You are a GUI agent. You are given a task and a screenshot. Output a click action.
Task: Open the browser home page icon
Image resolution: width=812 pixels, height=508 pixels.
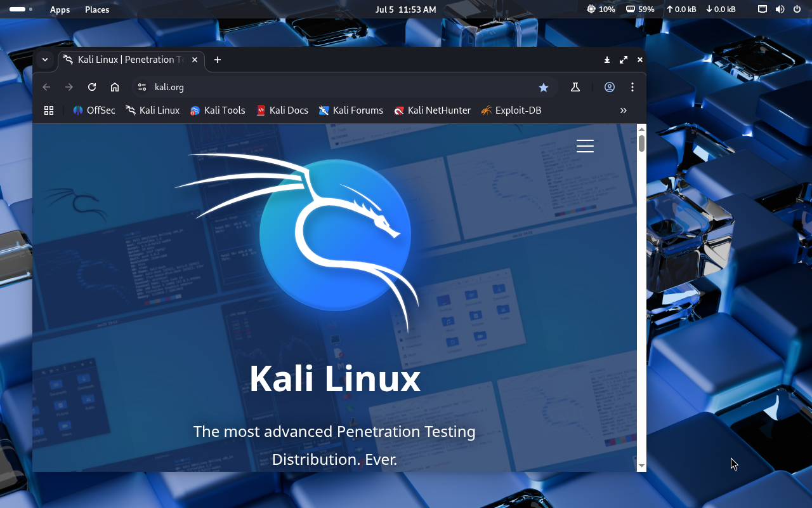coord(115,87)
